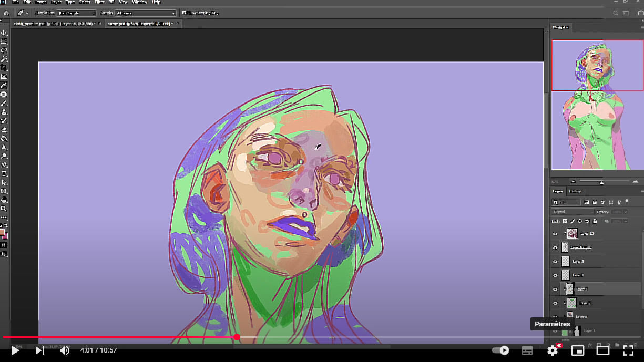Open the Filter menu
Screen dimensions: 644x362
click(99, 2)
